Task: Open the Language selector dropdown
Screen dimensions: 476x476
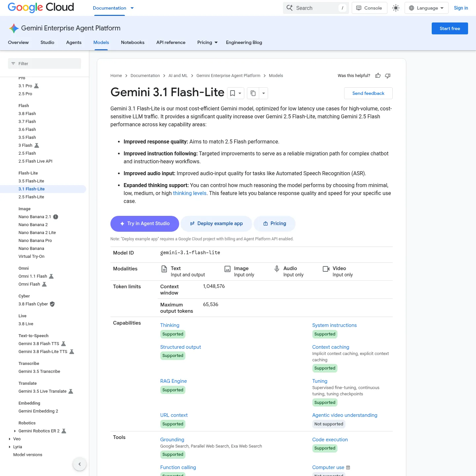Action: (426, 8)
